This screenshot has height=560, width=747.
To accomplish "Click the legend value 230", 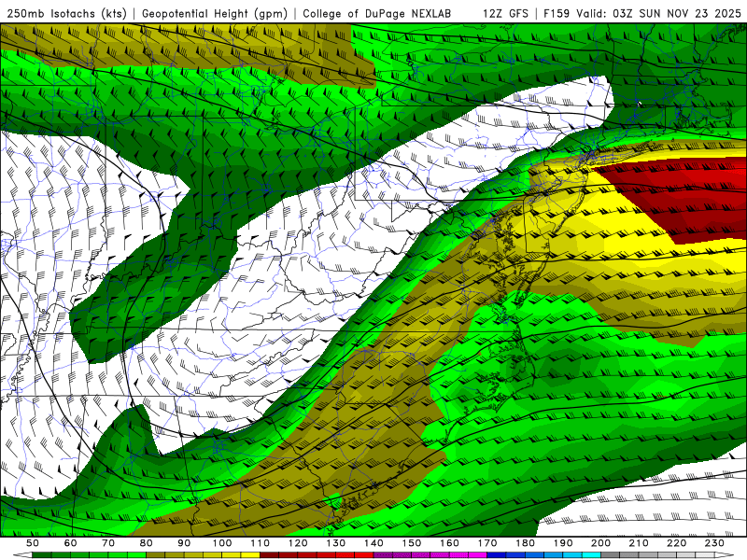I will tap(714, 543).
